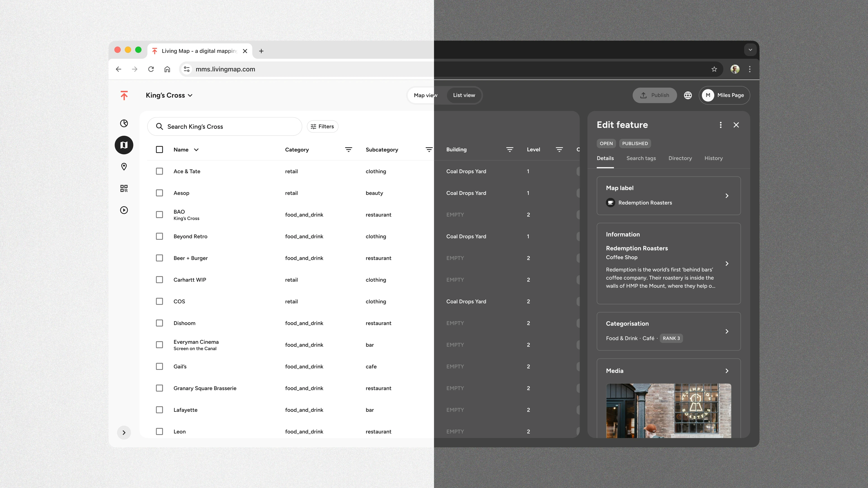This screenshot has width=868, height=488.
Task: Close the Edit feature panel
Action: click(736, 125)
